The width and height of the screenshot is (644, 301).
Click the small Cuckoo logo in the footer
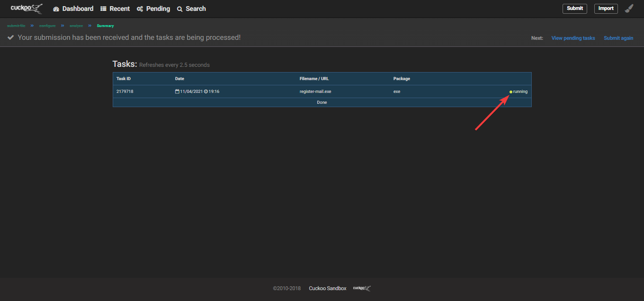[x=362, y=288]
